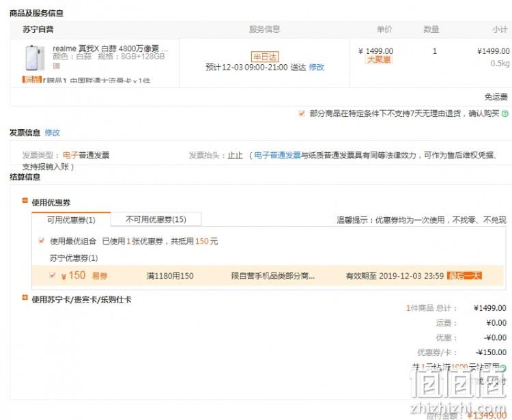Screen dimensions: 512x420
Task: Click the small icon under 颜色：白蒜
Action: coord(56,66)
